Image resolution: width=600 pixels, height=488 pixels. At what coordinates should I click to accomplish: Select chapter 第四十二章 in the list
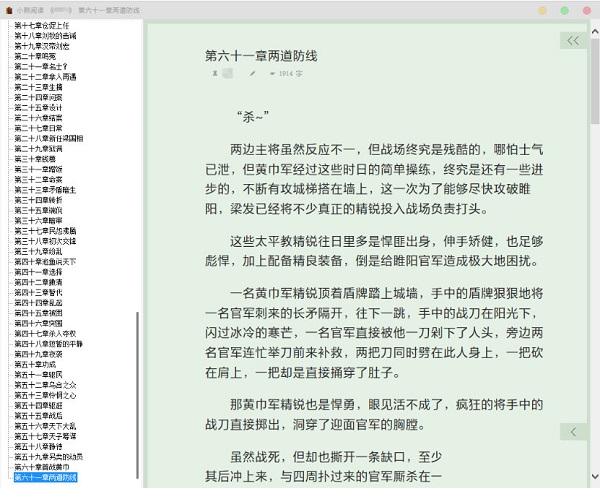click(38, 282)
